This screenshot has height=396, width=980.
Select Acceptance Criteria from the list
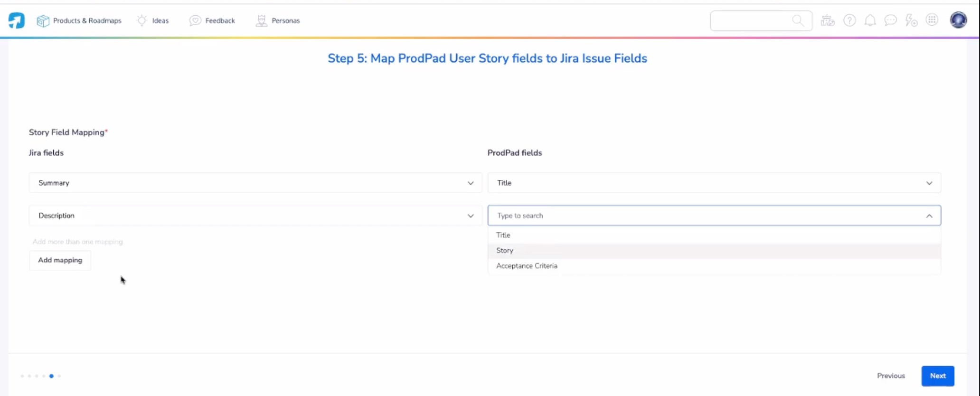(527, 266)
